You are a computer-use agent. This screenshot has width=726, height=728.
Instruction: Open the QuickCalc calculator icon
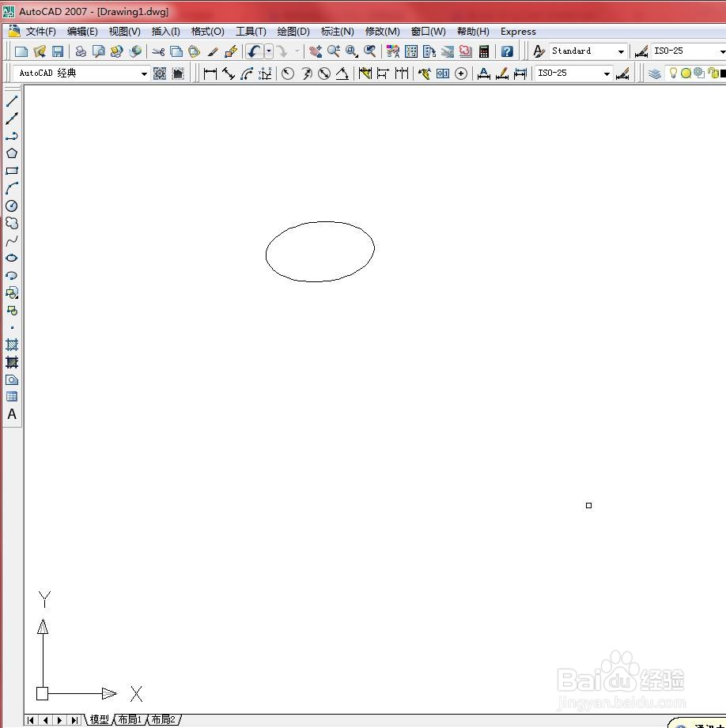pos(483,51)
